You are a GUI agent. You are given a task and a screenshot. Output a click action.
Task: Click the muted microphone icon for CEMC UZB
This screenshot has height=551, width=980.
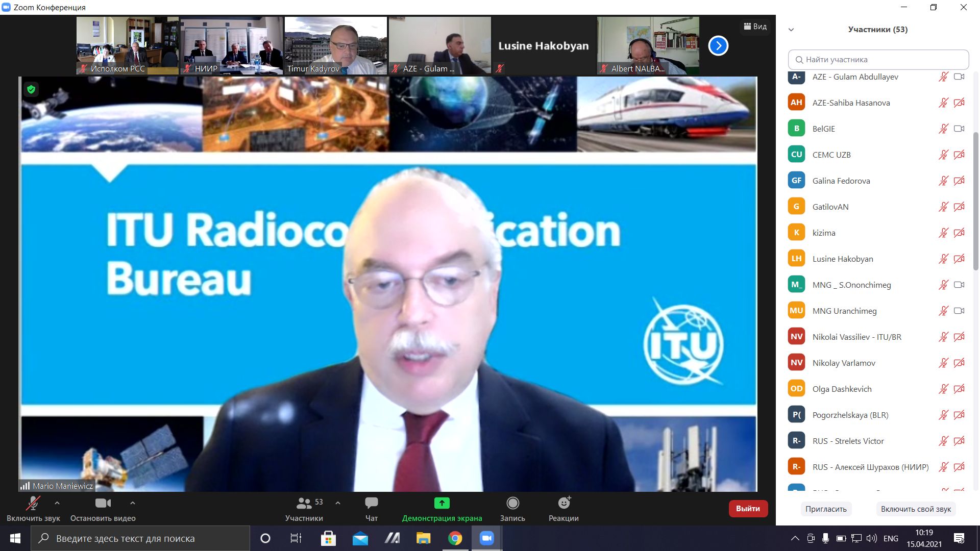[943, 155]
